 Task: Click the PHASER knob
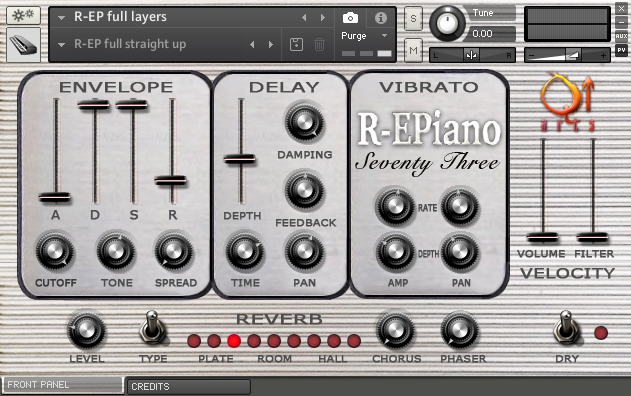[460, 330]
